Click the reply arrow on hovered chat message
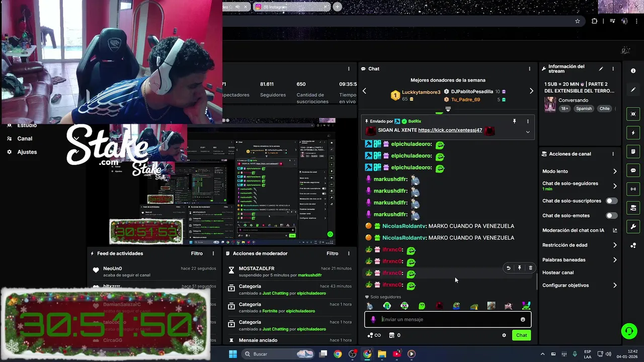 click(508, 268)
